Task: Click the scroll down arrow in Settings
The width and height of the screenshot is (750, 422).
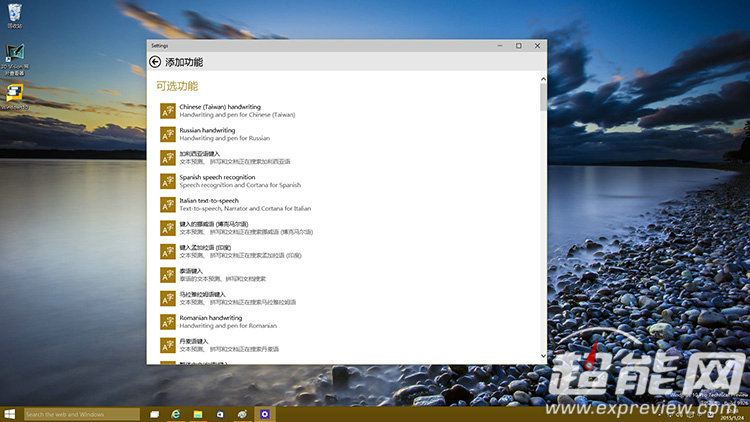Action: click(544, 356)
